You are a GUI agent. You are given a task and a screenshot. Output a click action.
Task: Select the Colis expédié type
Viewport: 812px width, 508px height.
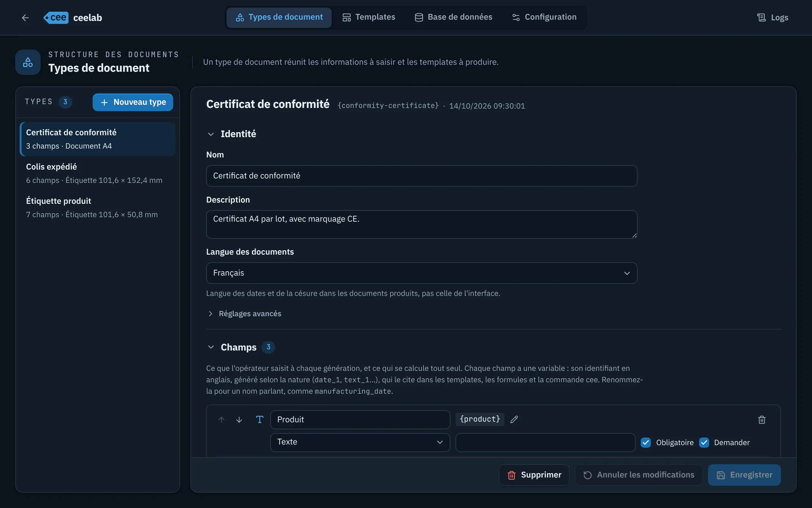pos(98,173)
